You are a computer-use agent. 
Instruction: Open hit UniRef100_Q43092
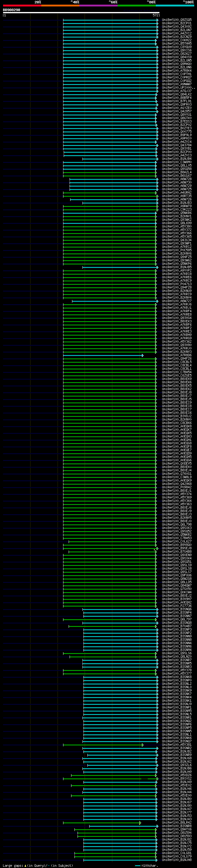tap(177, 26)
